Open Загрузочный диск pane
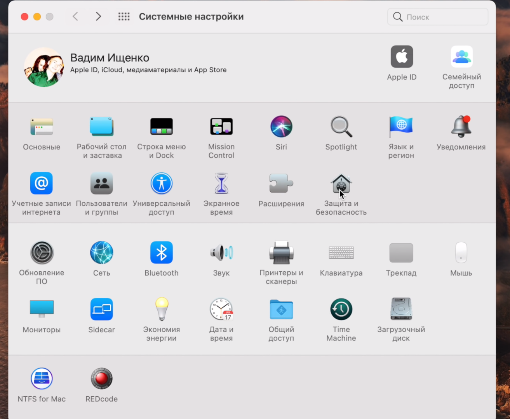Image resolution: width=510 pixels, height=420 pixels. (x=401, y=309)
